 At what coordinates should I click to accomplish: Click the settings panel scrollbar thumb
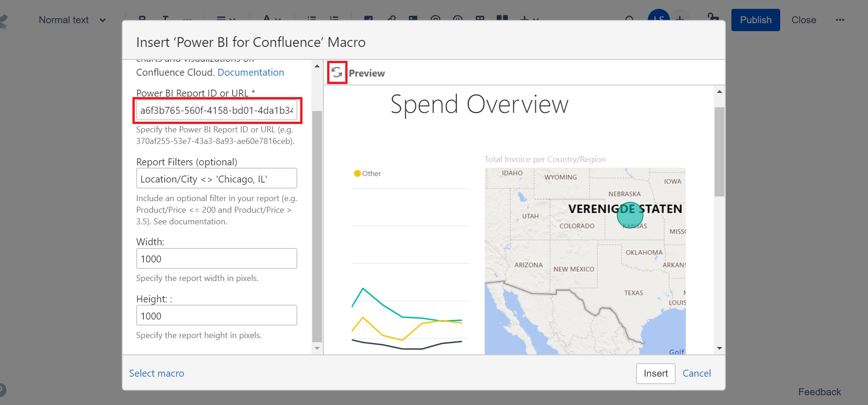point(317,226)
